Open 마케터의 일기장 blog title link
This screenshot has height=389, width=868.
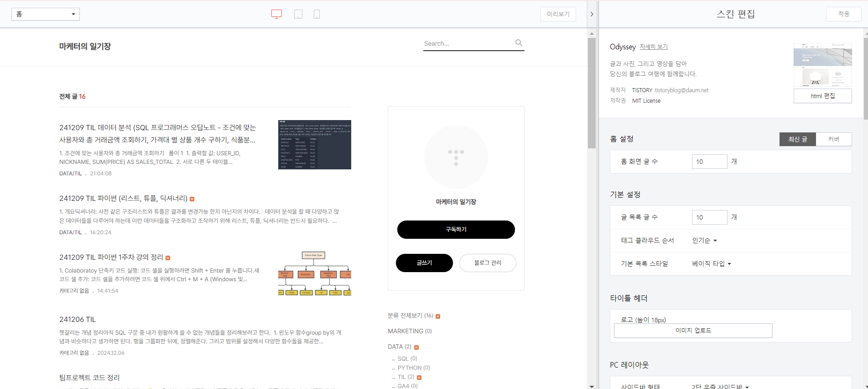tap(85, 47)
